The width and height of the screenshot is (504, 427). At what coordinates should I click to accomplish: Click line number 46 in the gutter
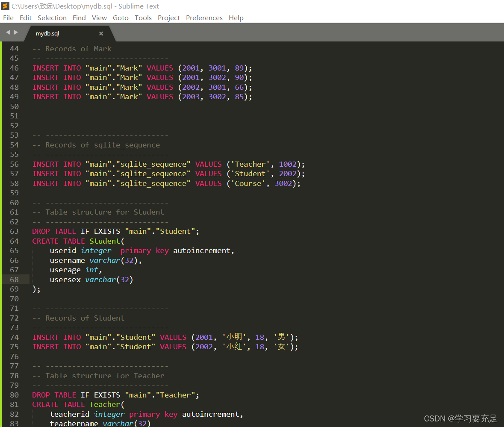pyautogui.click(x=15, y=68)
